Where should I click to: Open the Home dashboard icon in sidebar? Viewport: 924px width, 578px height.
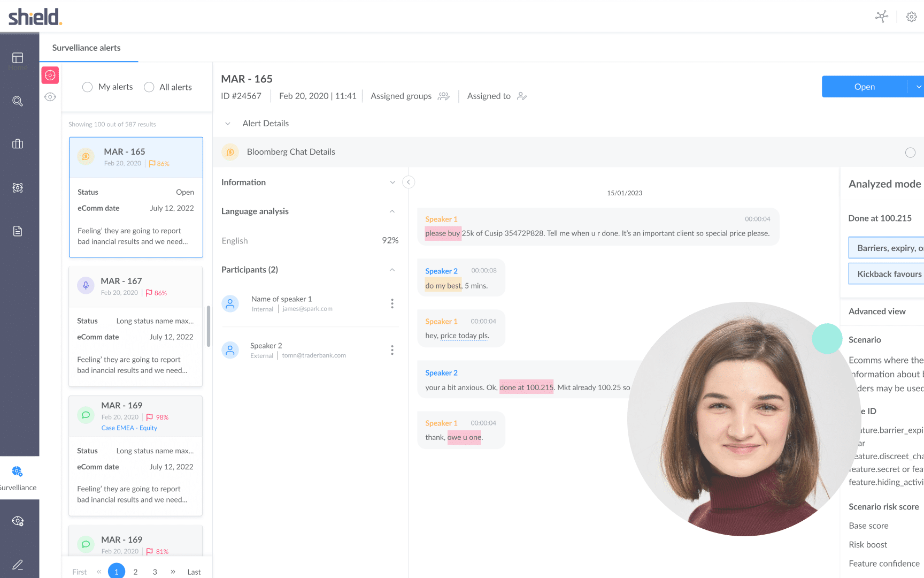point(18,58)
